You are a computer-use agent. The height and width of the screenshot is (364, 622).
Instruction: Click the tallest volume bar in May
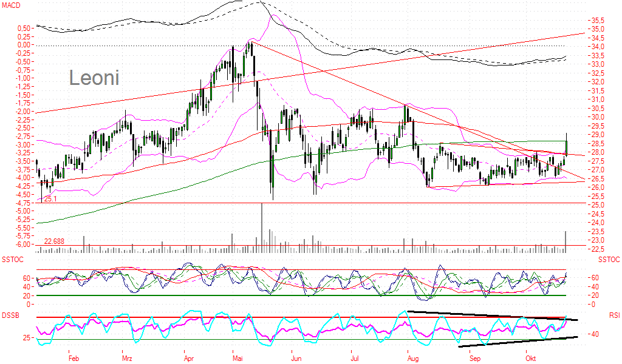point(262,226)
